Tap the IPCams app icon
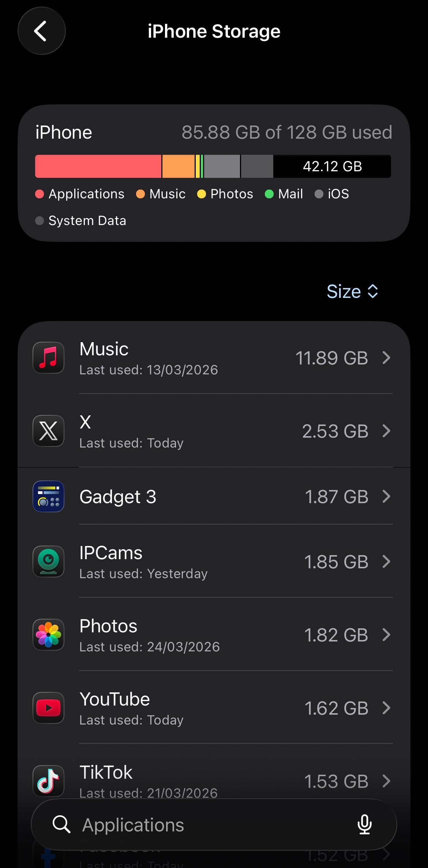 (x=49, y=561)
